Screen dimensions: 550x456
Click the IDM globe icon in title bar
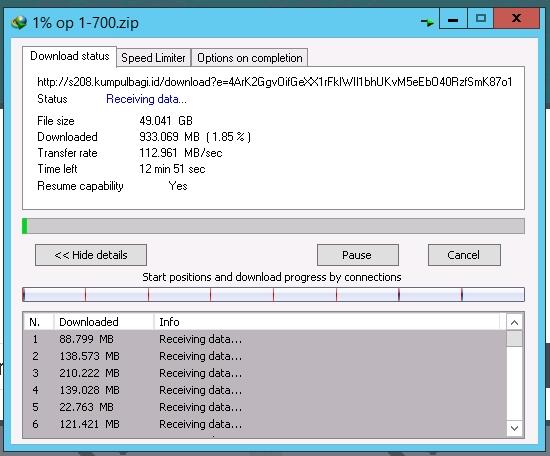pyautogui.click(x=19, y=23)
